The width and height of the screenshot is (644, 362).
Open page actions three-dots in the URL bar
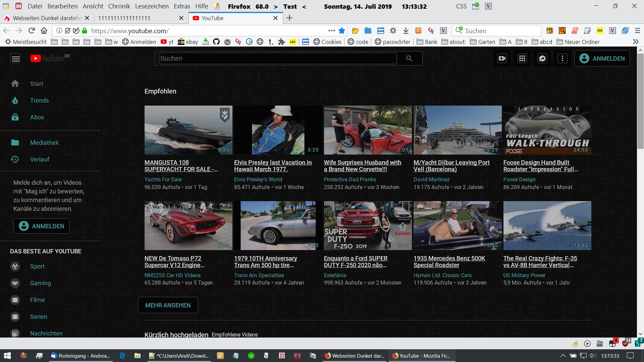point(331,31)
